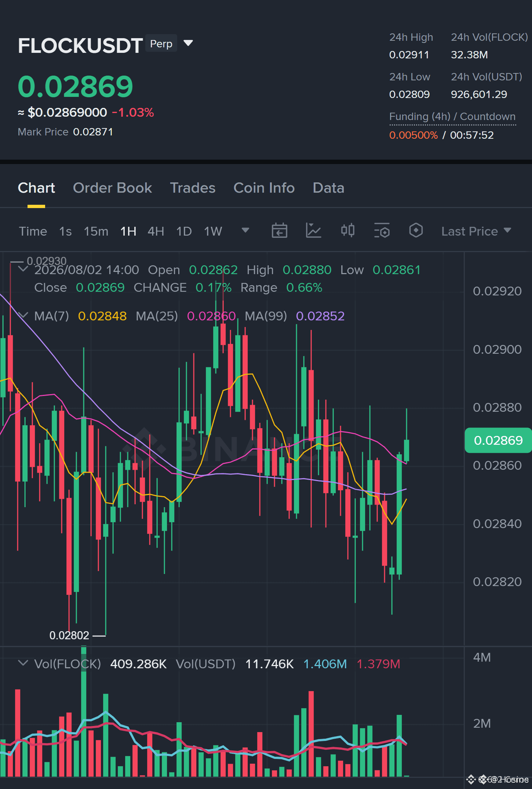Open the candlestick chart style icon
532x789 pixels.
(348, 230)
